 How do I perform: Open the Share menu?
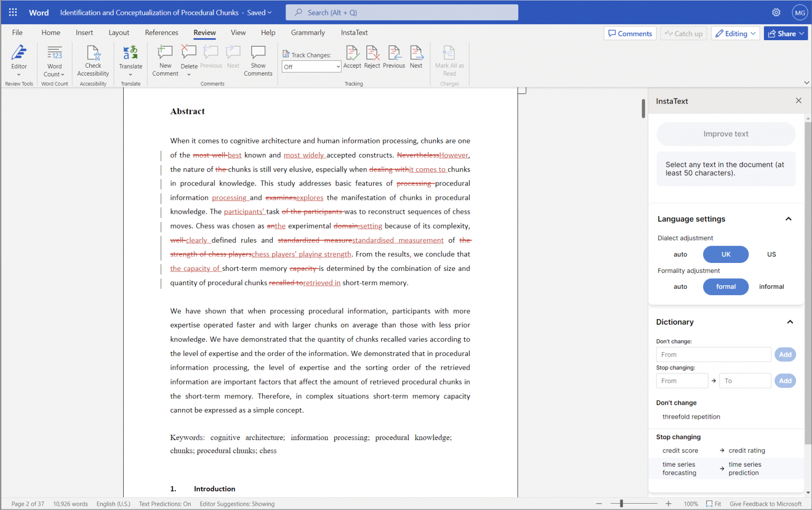click(x=786, y=33)
